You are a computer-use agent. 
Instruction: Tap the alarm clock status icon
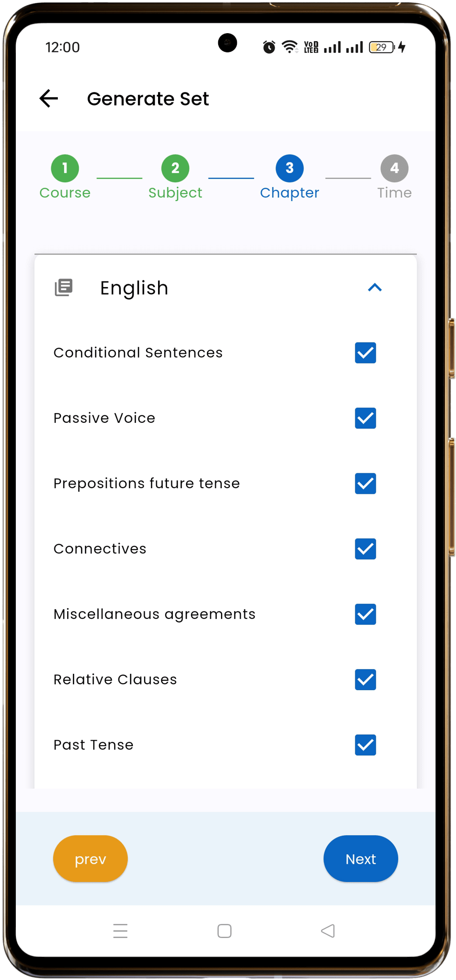tap(269, 47)
